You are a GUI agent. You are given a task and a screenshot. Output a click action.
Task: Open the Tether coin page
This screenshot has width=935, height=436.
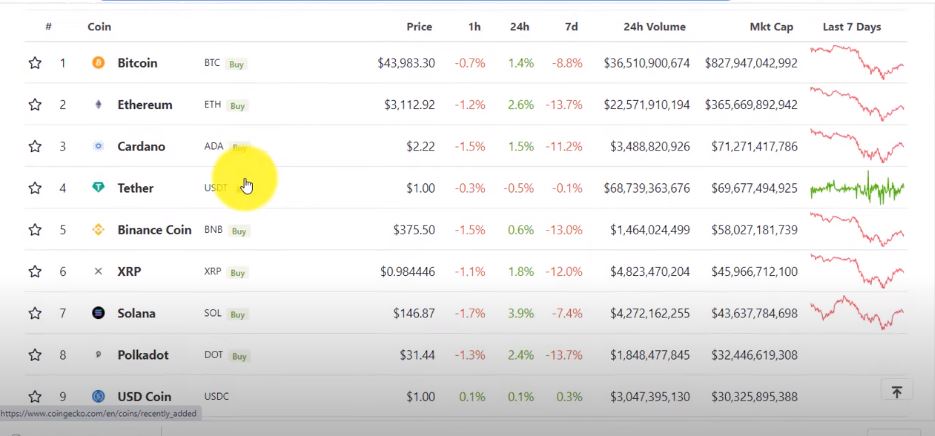click(135, 188)
